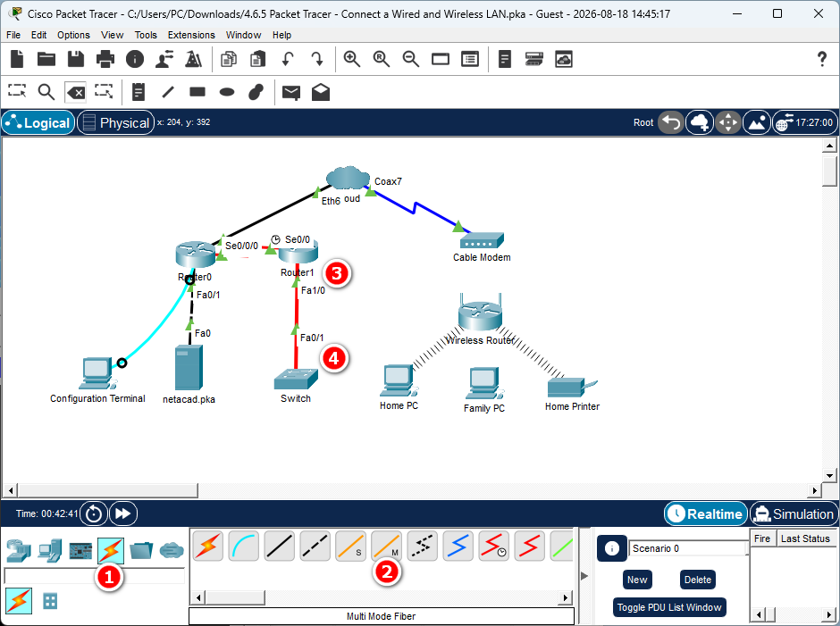Set the tiled background image
Viewport: 840px width, 626px height.
757,122
